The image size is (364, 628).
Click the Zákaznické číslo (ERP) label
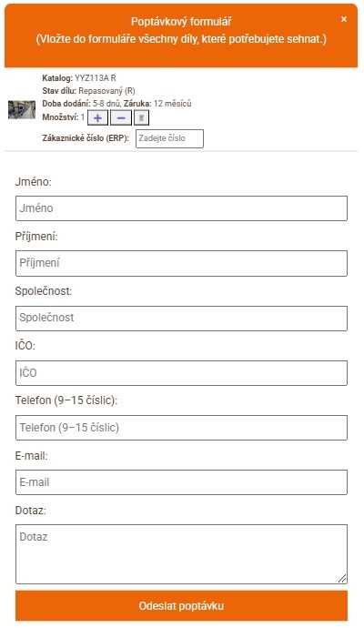(86, 138)
